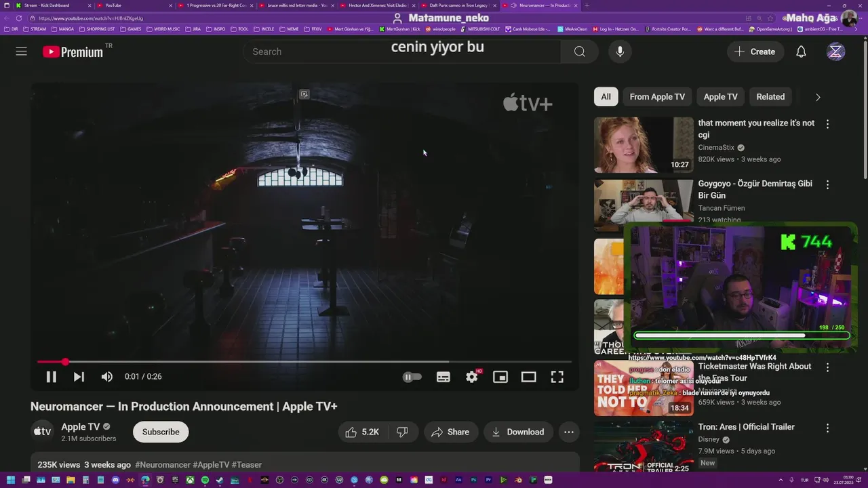The height and width of the screenshot is (488, 868).
Task: Open a new browser tab with plus
Action: click(587, 5)
